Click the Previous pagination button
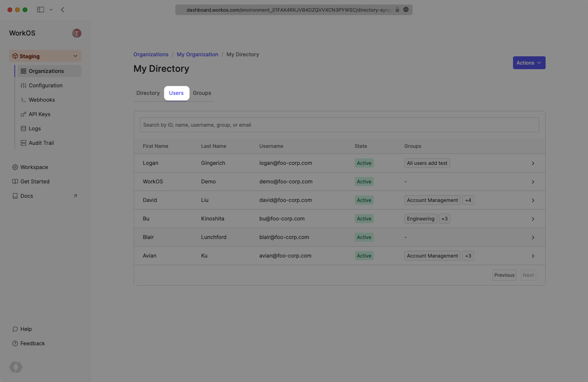 click(504, 275)
